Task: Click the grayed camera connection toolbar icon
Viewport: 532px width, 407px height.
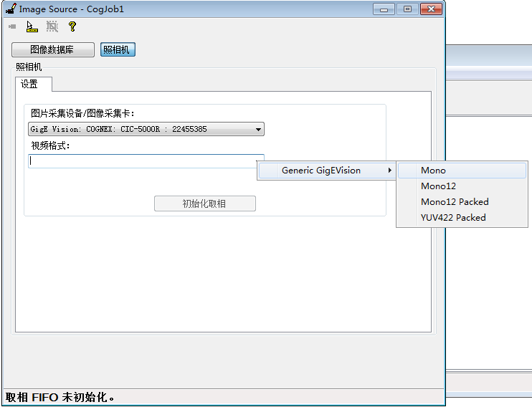Action: point(13,27)
